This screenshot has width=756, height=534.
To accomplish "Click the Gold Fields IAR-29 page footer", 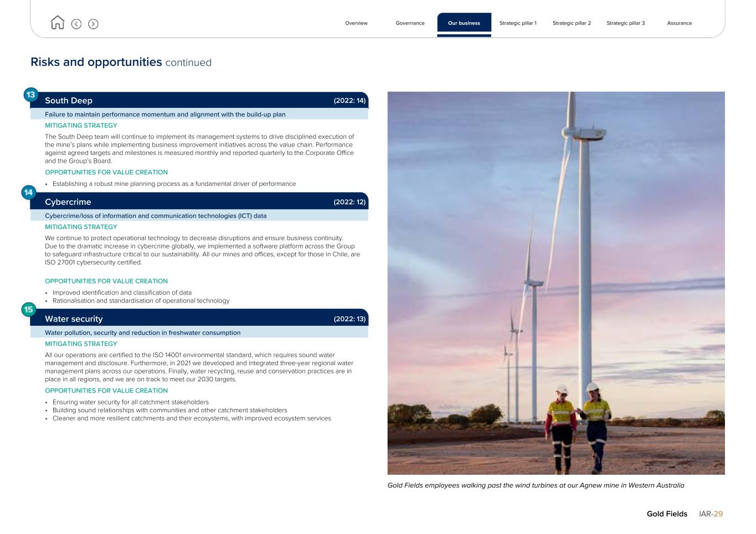I will tap(685, 514).
